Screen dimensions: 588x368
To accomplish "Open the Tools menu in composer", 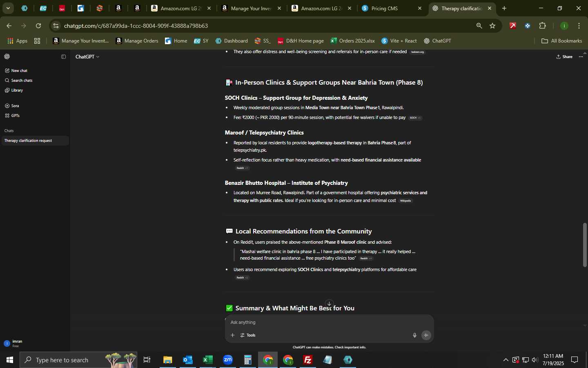I will click(248, 335).
